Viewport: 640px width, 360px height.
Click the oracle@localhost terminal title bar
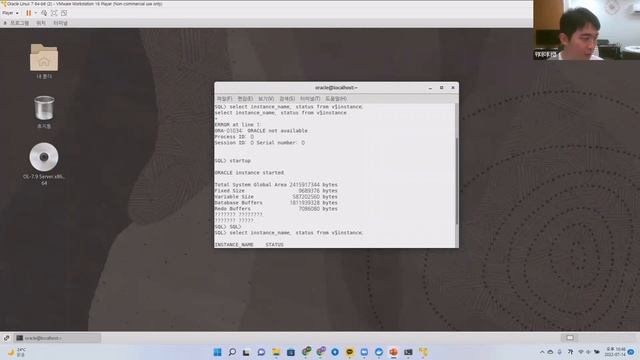(336, 88)
